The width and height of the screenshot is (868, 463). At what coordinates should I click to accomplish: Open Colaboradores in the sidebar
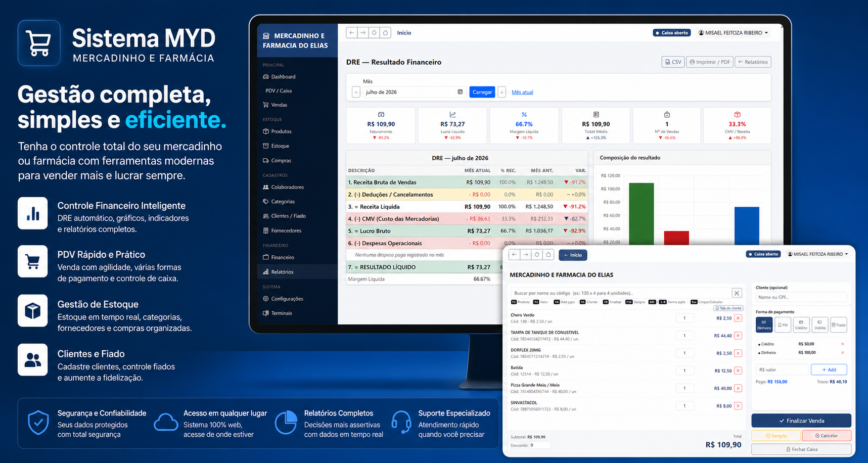(x=283, y=187)
